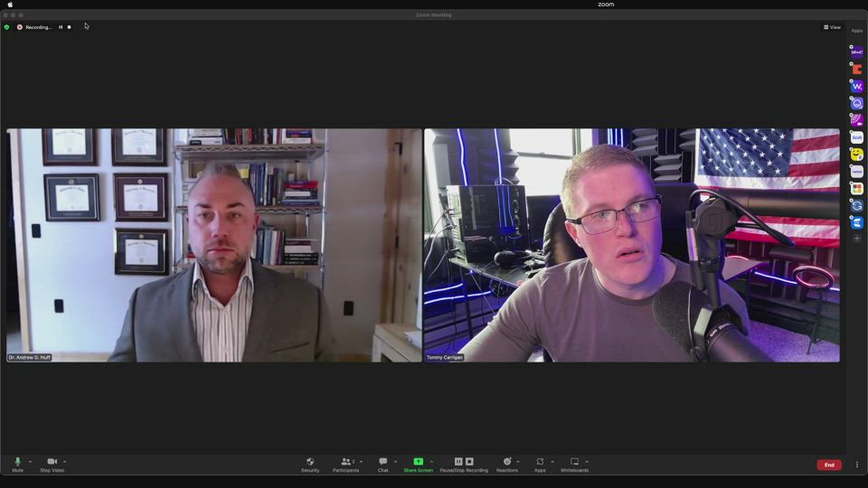This screenshot has height=488, width=868.
Task: Open the Security options
Action: pos(310,465)
